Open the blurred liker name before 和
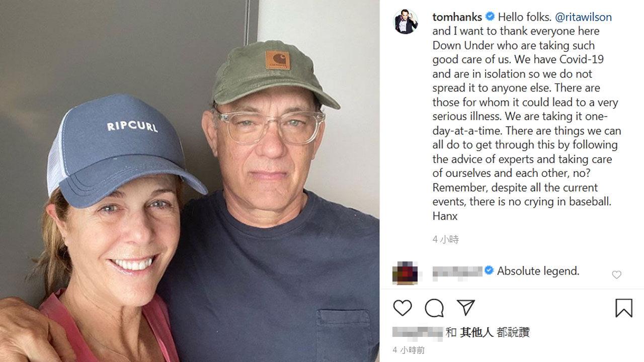Viewport: 644px width, 362px height. pos(418,332)
